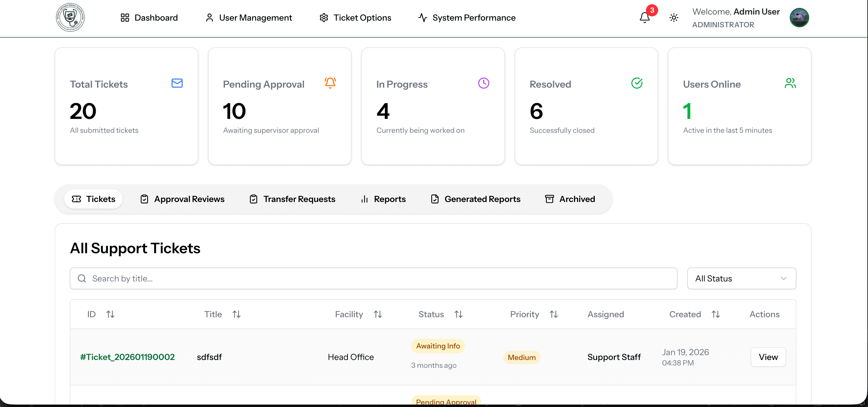This screenshot has height=407, width=868.
Task: Open Ticket Options in the navigation
Action: point(355,18)
